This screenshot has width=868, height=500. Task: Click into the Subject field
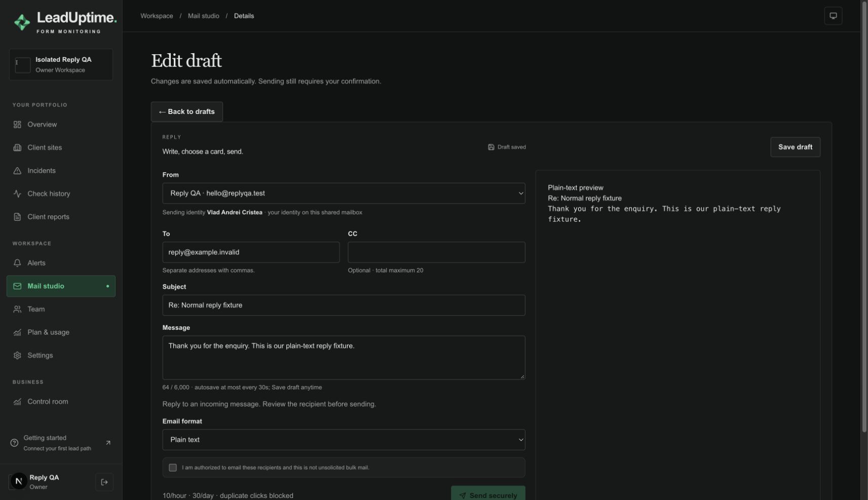[x=344, y=305]
